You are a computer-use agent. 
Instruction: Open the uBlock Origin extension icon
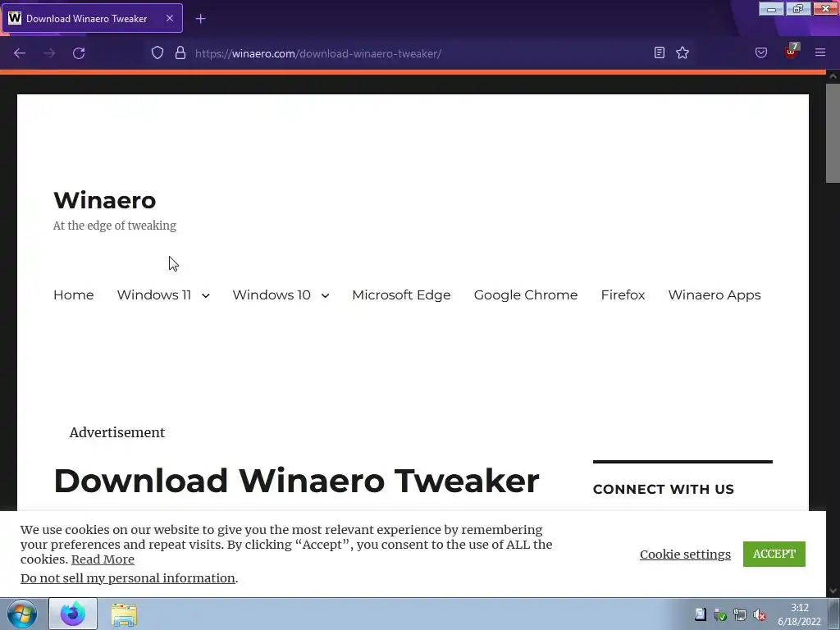(x=792, y=52)
